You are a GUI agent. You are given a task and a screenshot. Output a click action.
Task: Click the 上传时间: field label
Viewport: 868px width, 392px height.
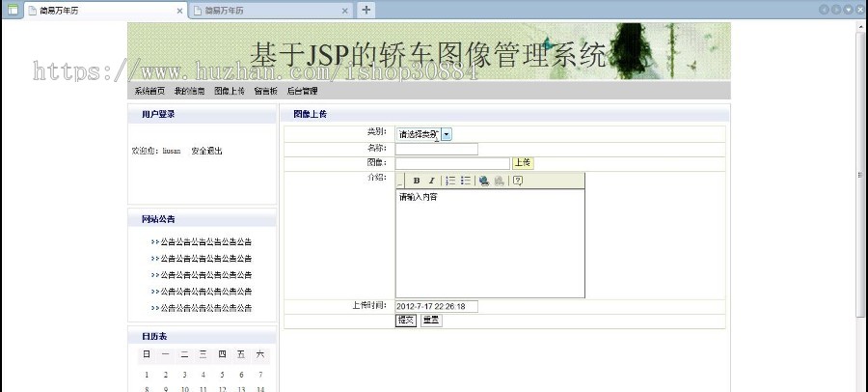pos(369,305)
